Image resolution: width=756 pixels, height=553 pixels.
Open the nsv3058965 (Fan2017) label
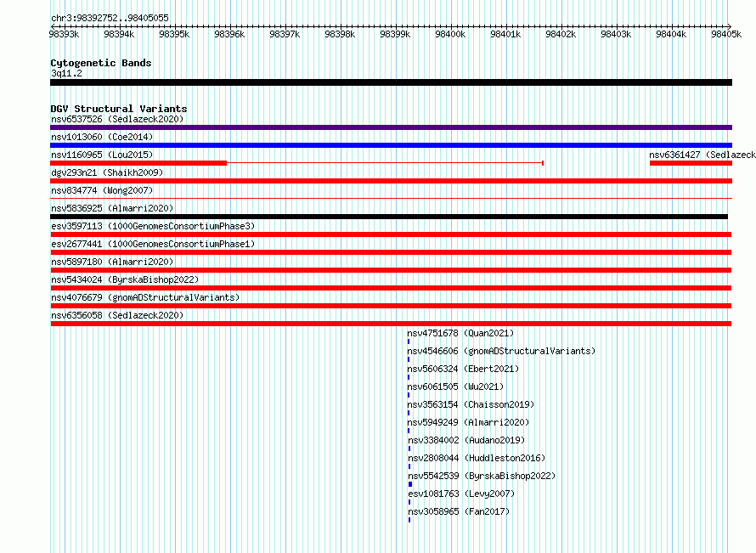(x=459, y=511)
